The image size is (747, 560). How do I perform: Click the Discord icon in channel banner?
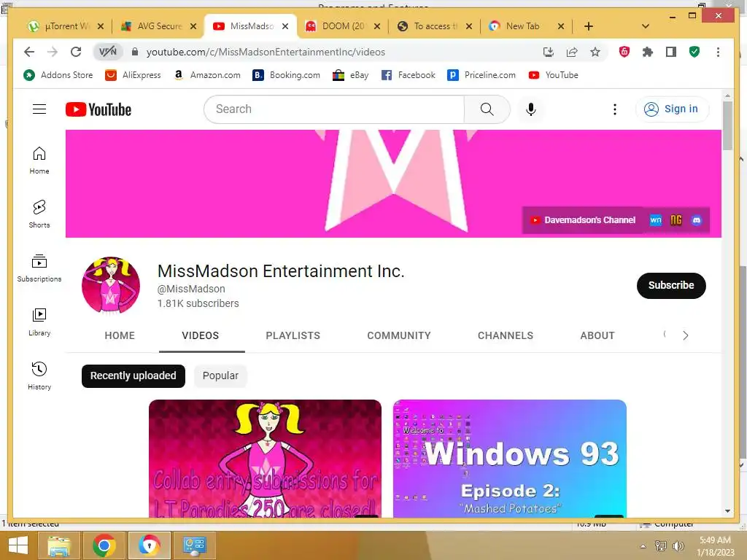[x=697, y=220]
